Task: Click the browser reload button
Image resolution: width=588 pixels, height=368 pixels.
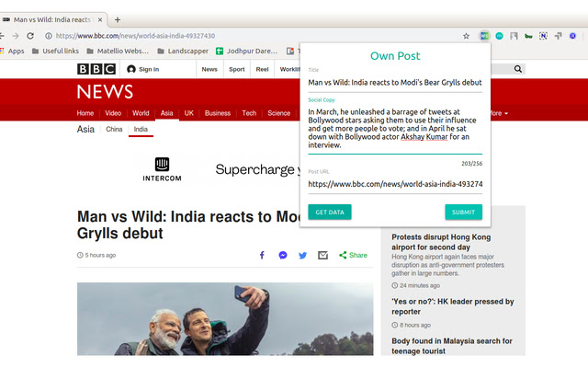Action: coord(30,36)
